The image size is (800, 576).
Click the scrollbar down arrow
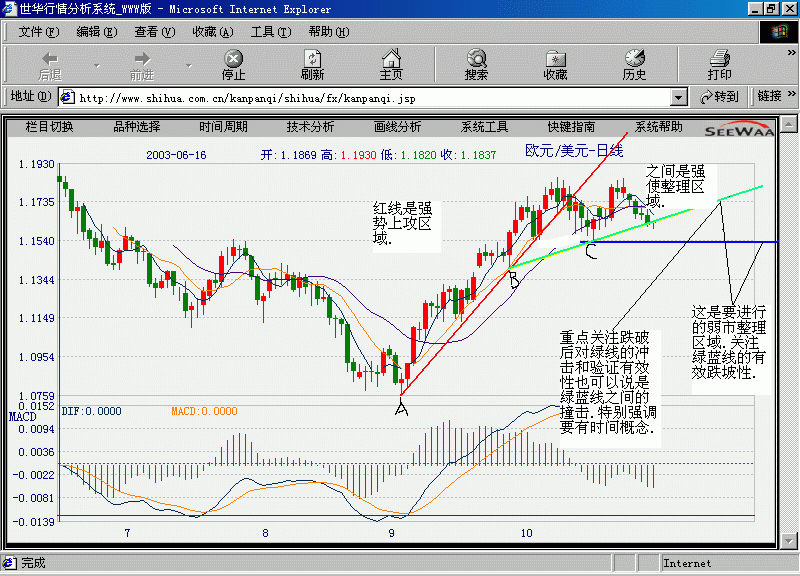(x=789, y=540)
